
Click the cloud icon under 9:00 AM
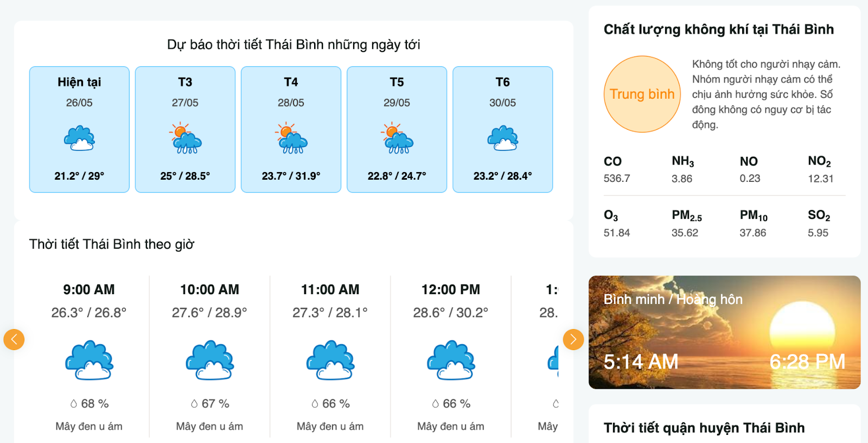pos(89,360)
